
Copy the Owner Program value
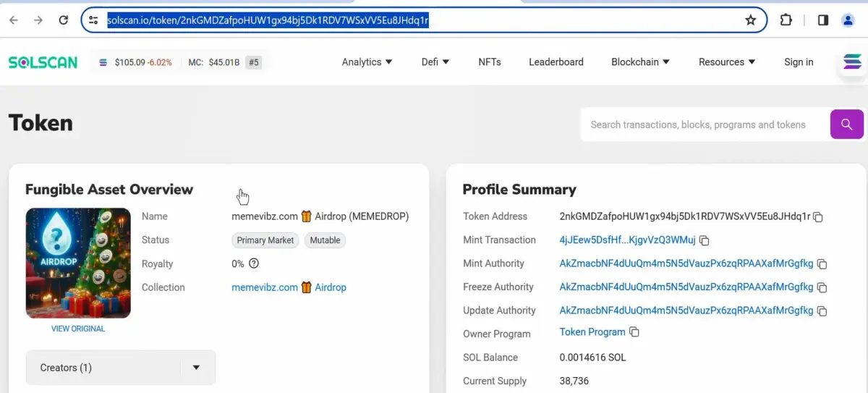point(634,332)
